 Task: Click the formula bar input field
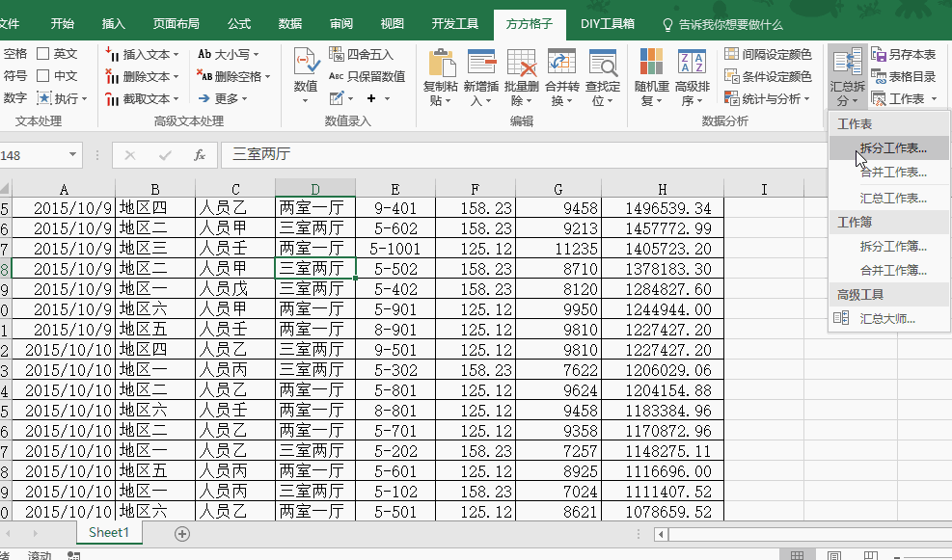(579, 154)
